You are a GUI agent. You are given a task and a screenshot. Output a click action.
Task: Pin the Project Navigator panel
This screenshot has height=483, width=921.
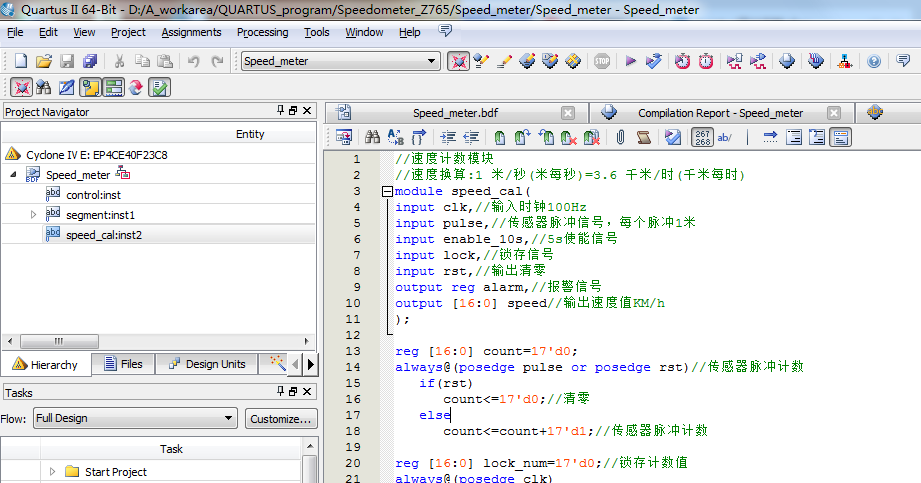pos(281,110)
